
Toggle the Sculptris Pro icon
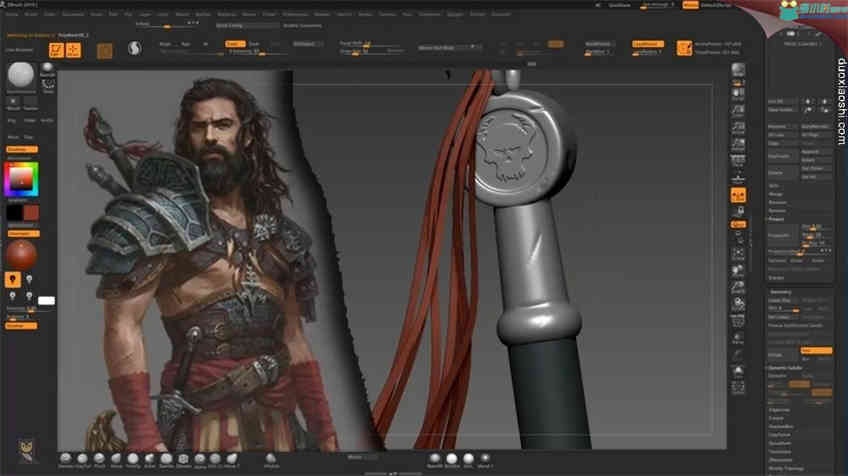click(x=134, y=49)
